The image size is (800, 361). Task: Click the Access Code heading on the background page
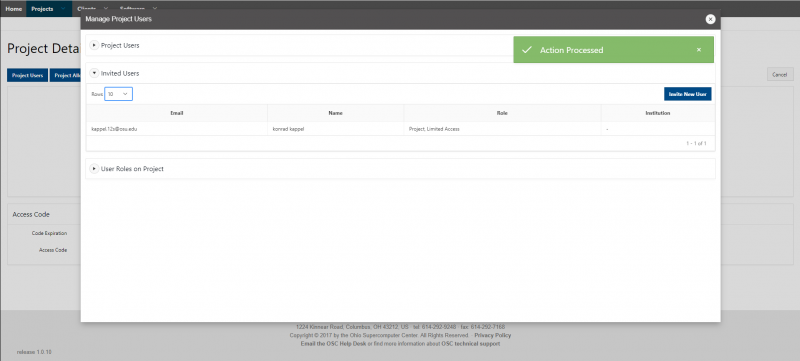[x=31, y=215]
